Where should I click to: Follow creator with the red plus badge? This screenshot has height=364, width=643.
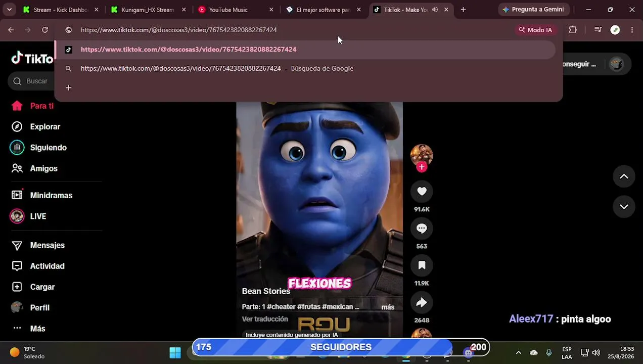[422, 167]
